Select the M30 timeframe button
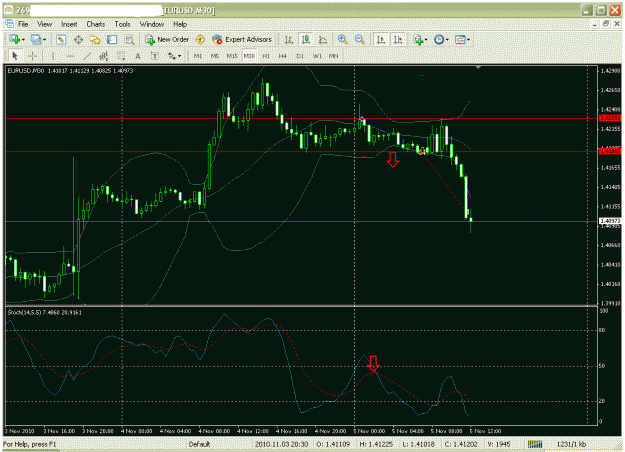The width and height of the screenshot is (625, 452). 249,56
